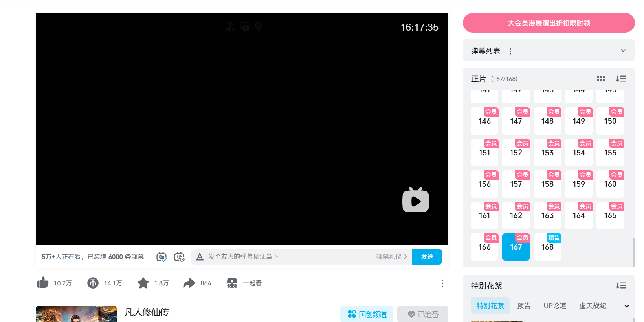The height and width of the screenshot is (322, 644).
Task: Focus the danmaku text input field
Action: (290, 257)
